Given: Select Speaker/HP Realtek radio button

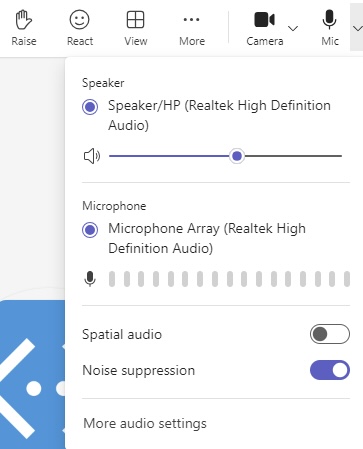Looking at the screenshot, I should click(x=90, y=107).
